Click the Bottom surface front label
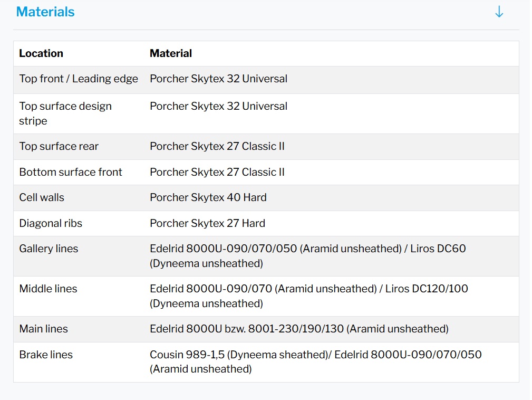This screenshot has height=400, width=532. [71, 172]
